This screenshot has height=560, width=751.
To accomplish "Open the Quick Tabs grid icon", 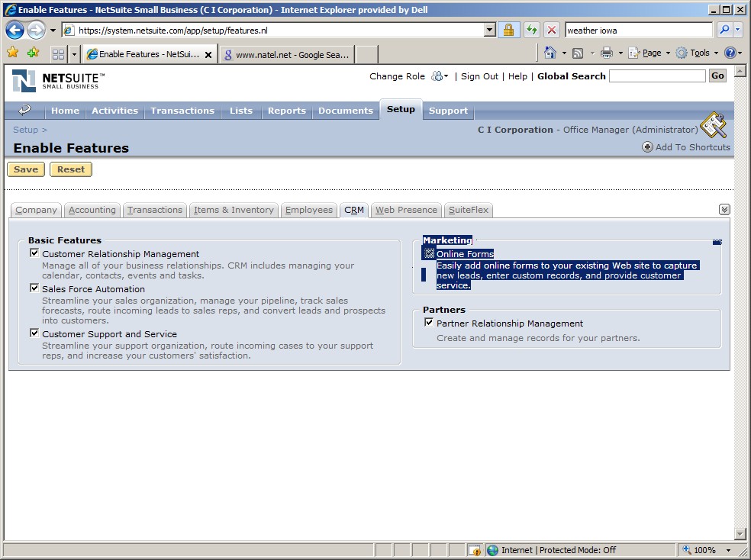I will coord(59,54).
